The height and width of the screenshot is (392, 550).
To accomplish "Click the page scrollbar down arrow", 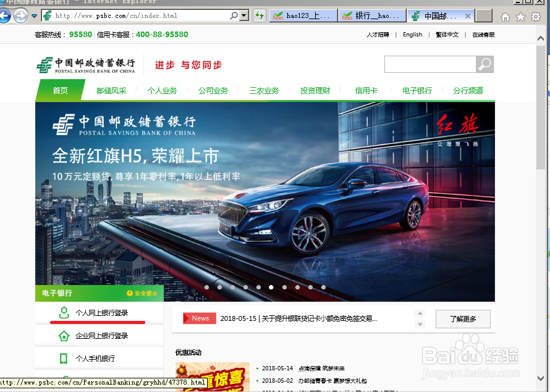I will [x=541, y=378].
